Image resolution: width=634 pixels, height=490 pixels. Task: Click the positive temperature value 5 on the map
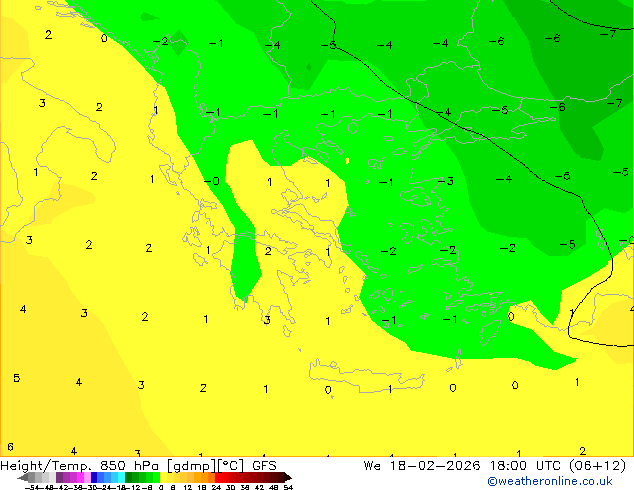16,378
